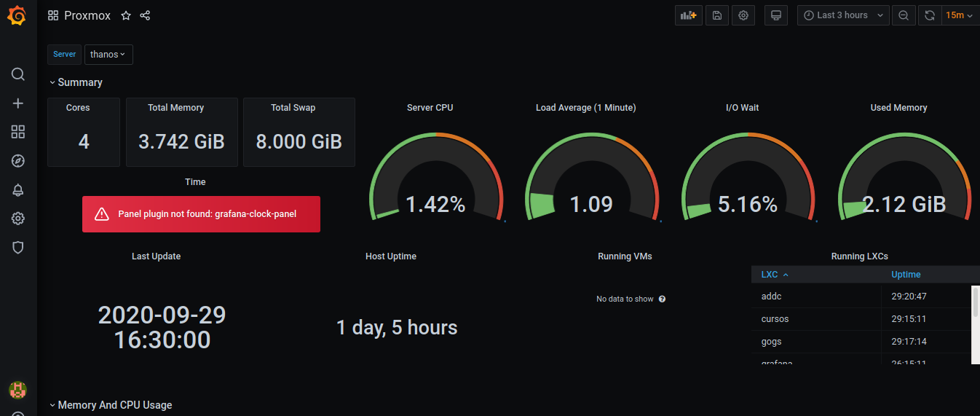Open the 15m refresh interval dropdown
This screenshot has width=980, height=416.
coord(960,15)
